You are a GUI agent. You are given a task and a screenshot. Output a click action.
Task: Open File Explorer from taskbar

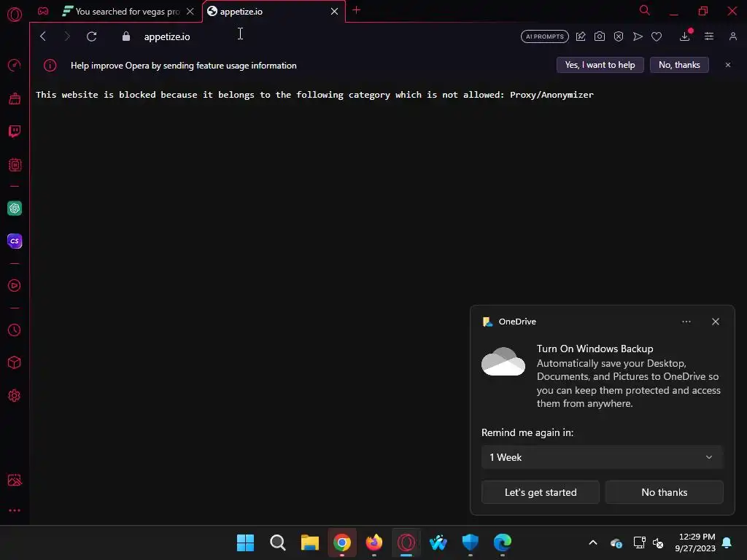pos(309,542)
